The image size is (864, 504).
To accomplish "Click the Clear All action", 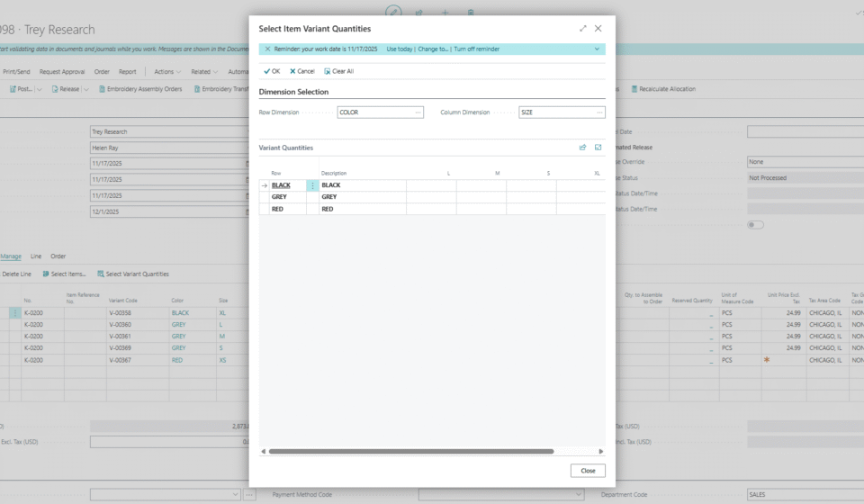I will [x=338, y=71].
